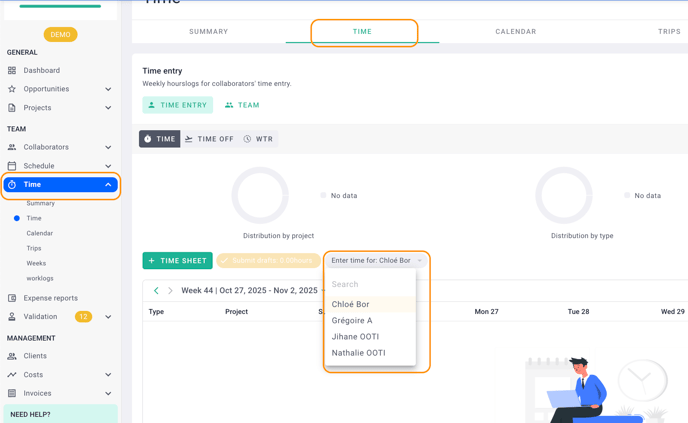Click the Time Sheet button
This screenshot has height=423, width=688.
point(177,261)
